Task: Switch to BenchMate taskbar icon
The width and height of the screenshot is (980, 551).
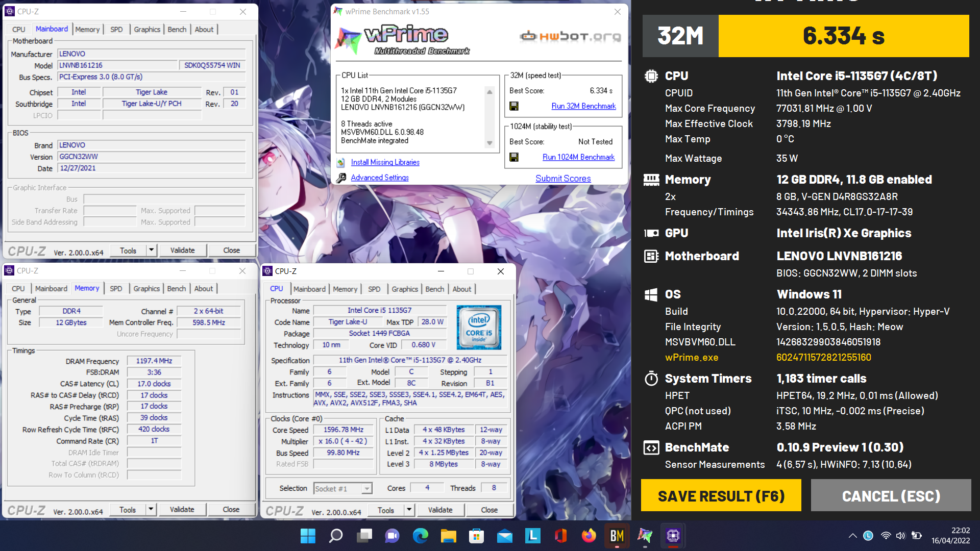Action: pyautogui.click(x=617, y=536)
